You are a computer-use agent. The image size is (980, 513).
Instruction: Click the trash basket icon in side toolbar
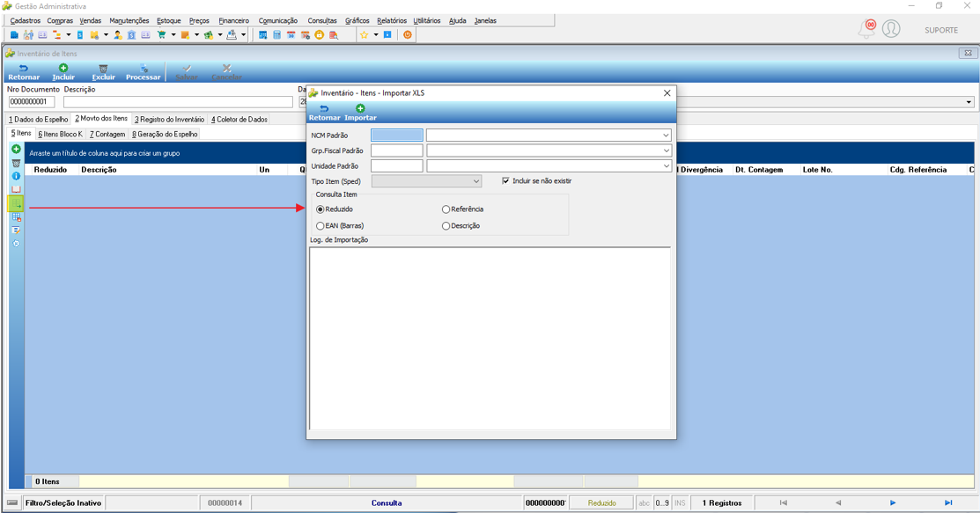pos(16,163)
